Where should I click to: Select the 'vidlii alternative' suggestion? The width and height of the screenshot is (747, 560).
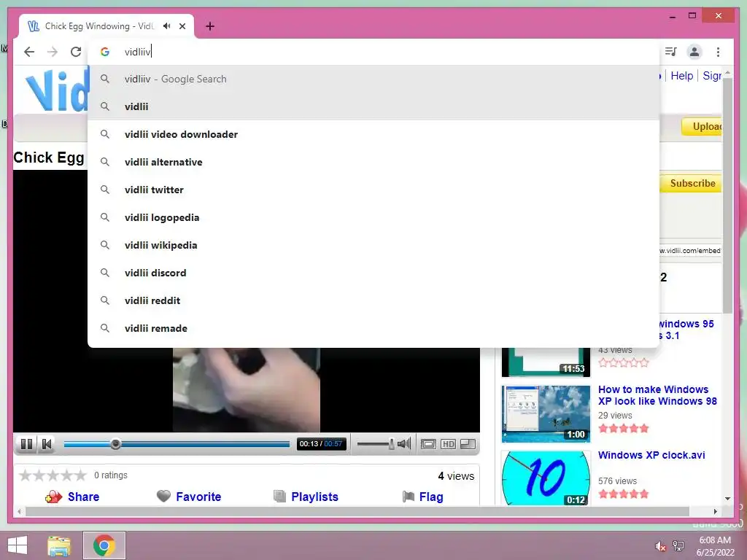pos(373,162)
